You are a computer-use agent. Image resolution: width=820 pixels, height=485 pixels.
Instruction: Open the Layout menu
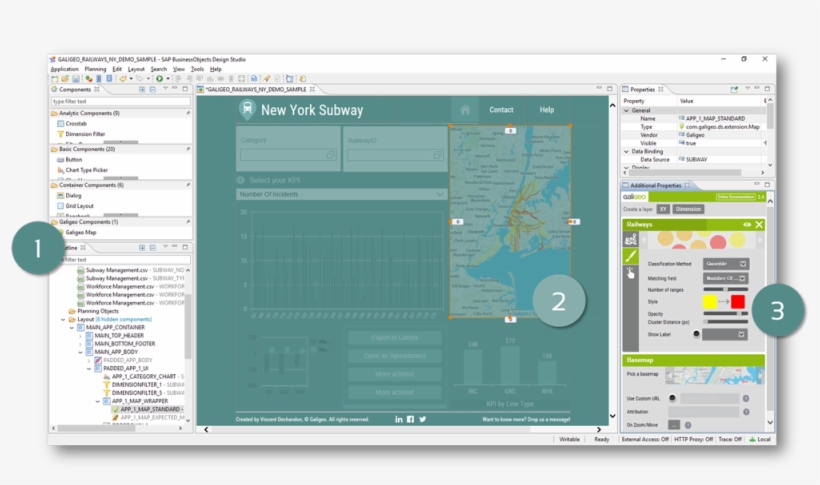click(x=136, y=69)
